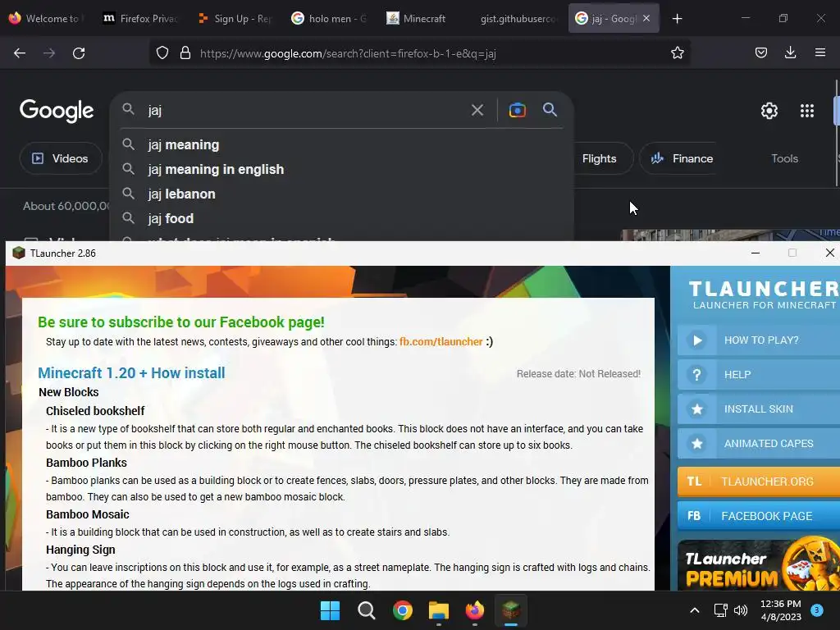Image resolution: width=840 pixels, height=630 pixels.
Task: Focus the Firefox URL address bar
Action: [x=419, y=53]
